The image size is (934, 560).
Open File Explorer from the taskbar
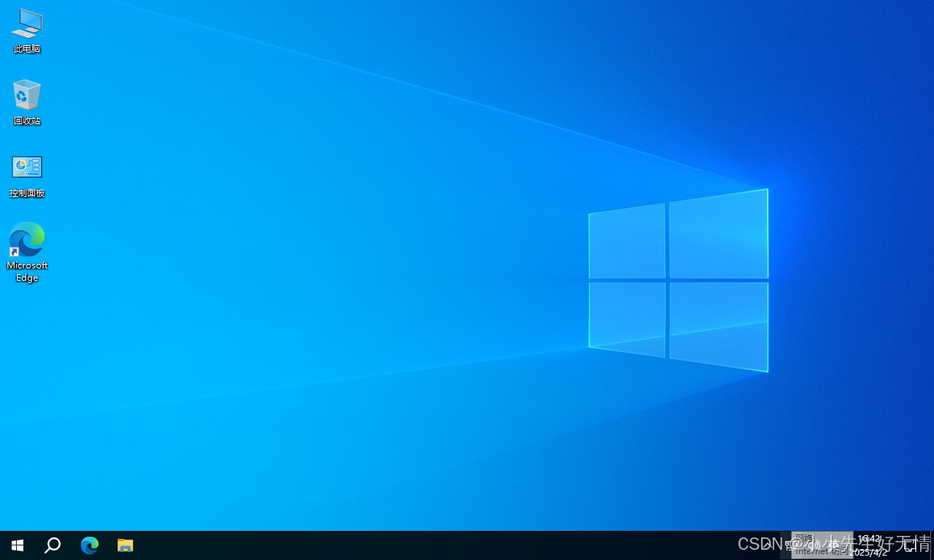(x=126, y=545)
